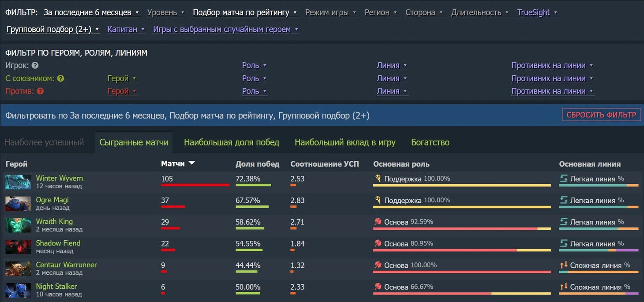Screen dimensions: 644x302
Task: Click red help icon beside Против
Action: click(40, 91)
